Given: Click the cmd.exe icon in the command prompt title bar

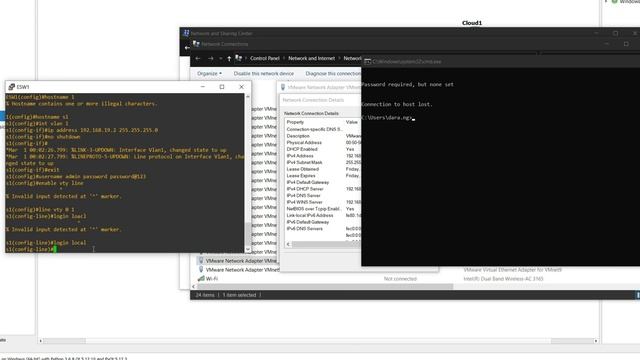Looking at the screenshot, I should (367, 62).
